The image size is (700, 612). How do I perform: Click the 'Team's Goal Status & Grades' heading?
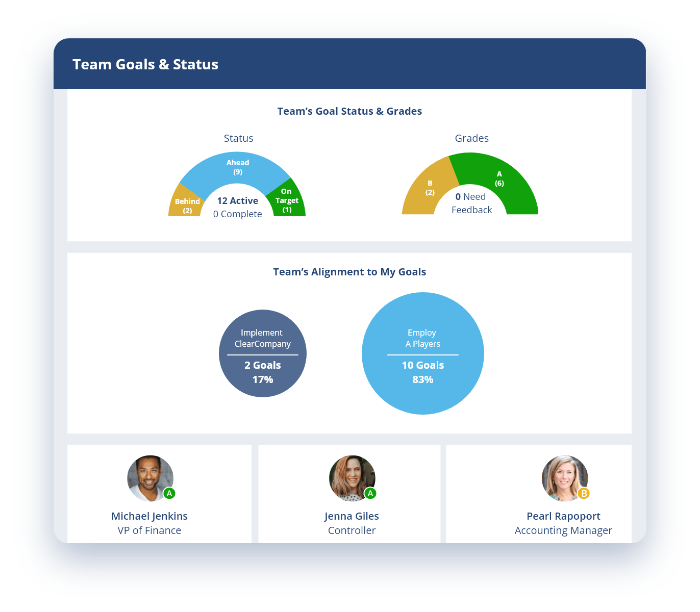(x=349, y=111)
